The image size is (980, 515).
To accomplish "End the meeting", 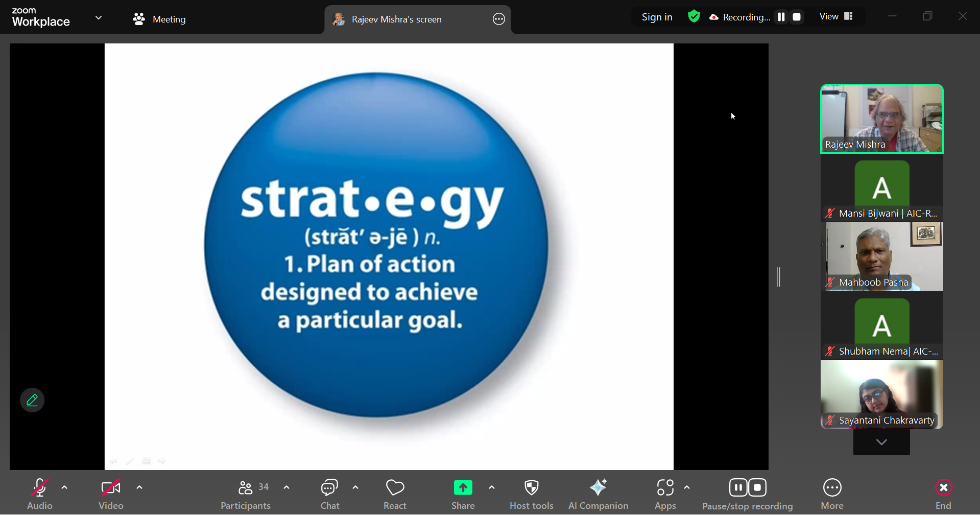I will click(x=943, y=494).
